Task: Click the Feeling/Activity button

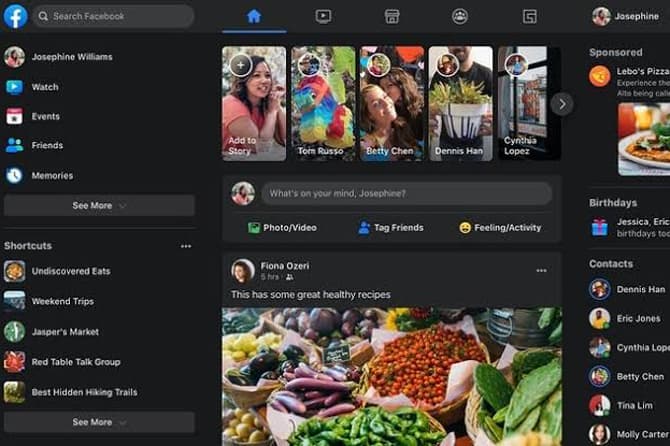Action: 500,228
